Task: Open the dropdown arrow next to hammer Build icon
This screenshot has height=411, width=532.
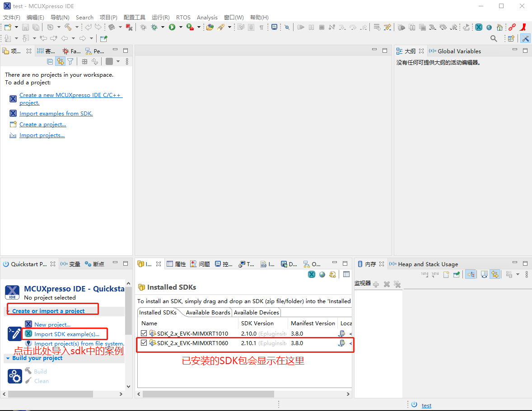Action: (x=77, y=27)
